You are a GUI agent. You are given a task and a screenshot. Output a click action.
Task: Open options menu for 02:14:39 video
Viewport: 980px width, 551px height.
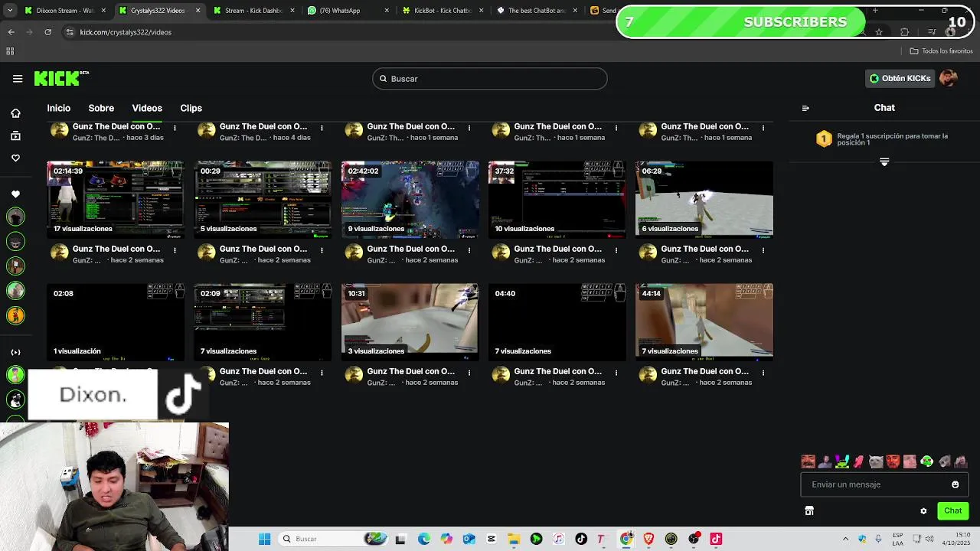pos(175,249)
